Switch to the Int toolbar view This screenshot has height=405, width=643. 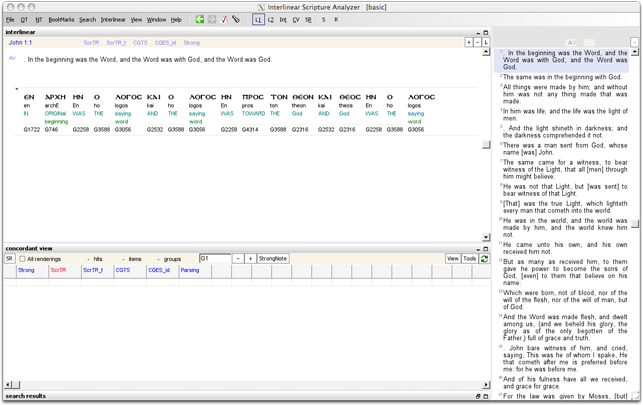283,19
